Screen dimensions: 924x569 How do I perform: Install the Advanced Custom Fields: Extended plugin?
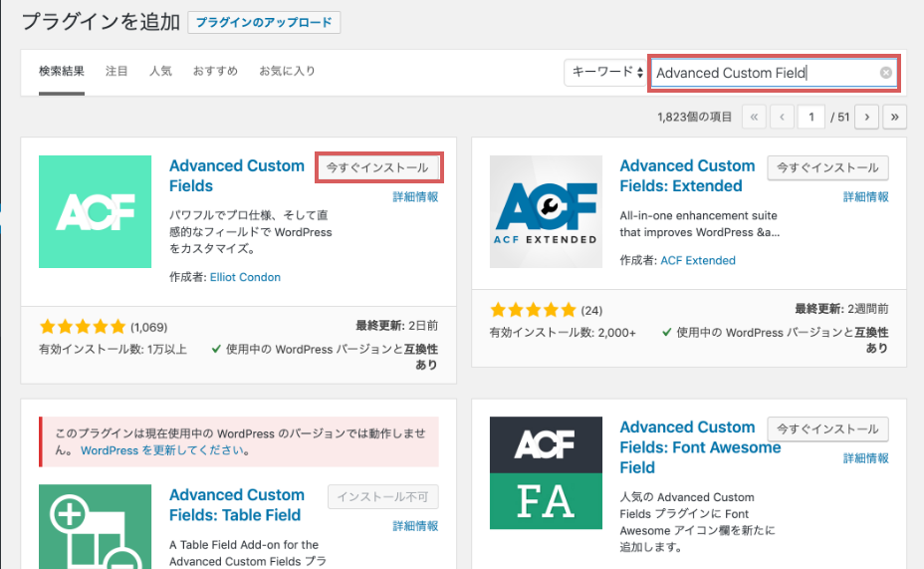[827, 168]
